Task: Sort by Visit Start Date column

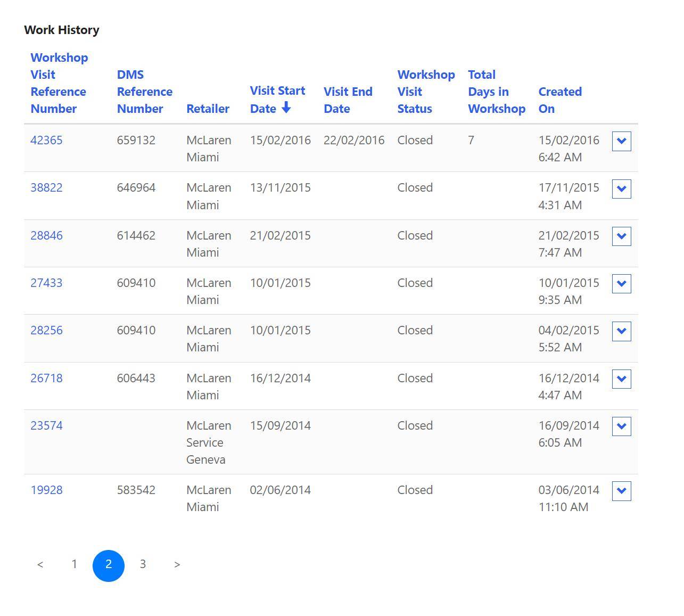Action: coord(277,100)
